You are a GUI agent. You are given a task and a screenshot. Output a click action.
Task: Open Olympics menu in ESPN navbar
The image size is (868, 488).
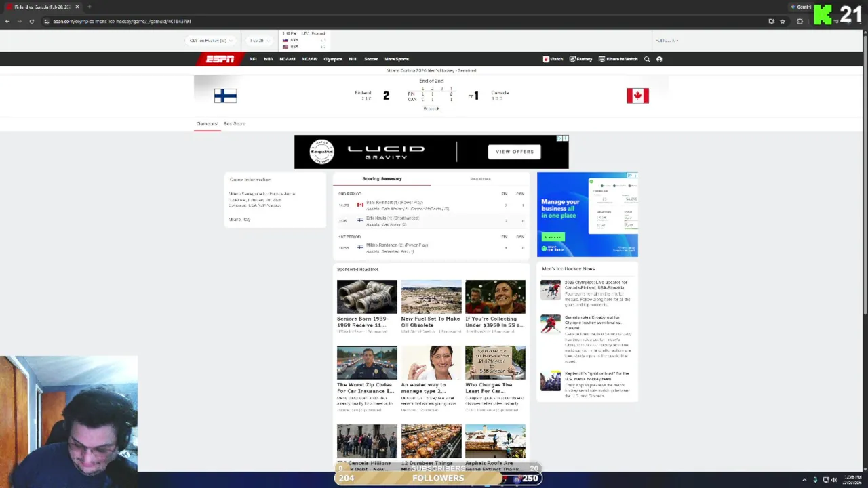[333, 59]
